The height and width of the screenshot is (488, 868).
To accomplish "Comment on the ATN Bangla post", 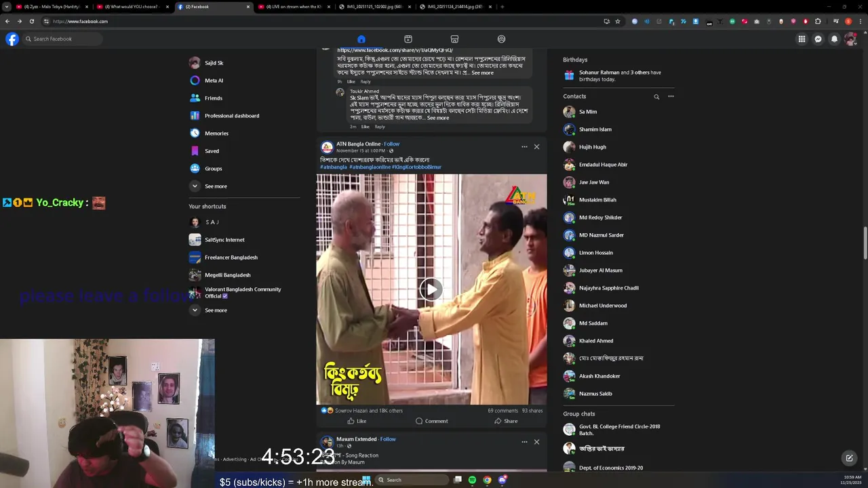I will click(431, 421).
